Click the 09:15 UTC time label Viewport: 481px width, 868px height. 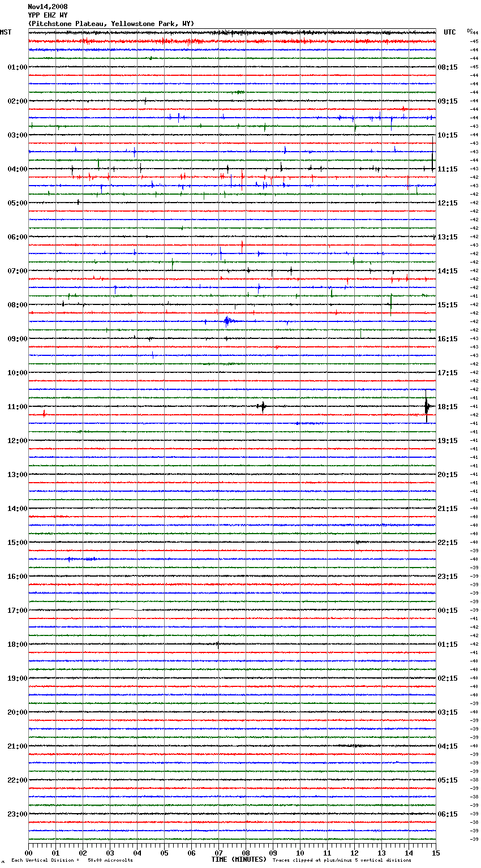(x=448, y=101)
